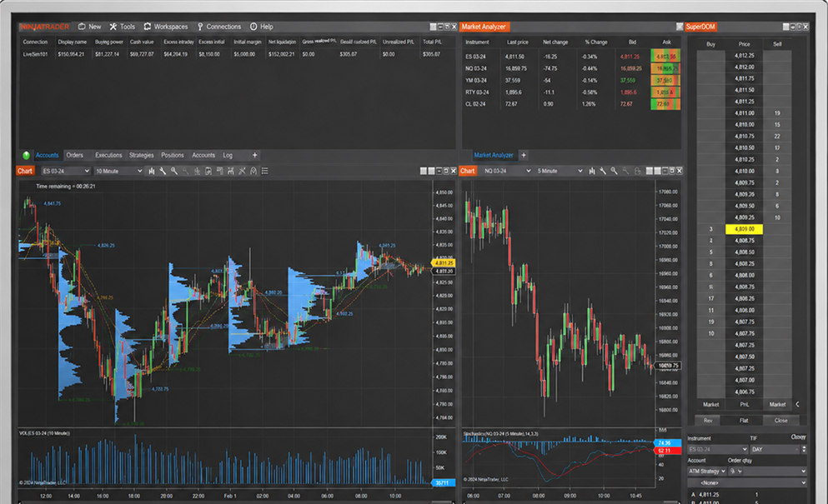The width and height of the screenshot is (828, 504).
Task: Click zoom-out magnifier in ES 03-24 chart toolbar
Action: tap(185, 171)
